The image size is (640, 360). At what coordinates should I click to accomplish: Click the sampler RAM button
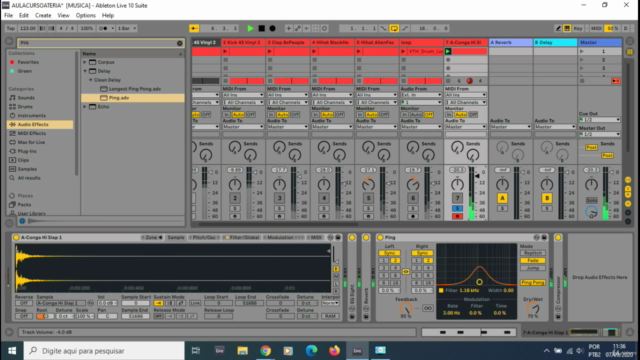[330, 316]
